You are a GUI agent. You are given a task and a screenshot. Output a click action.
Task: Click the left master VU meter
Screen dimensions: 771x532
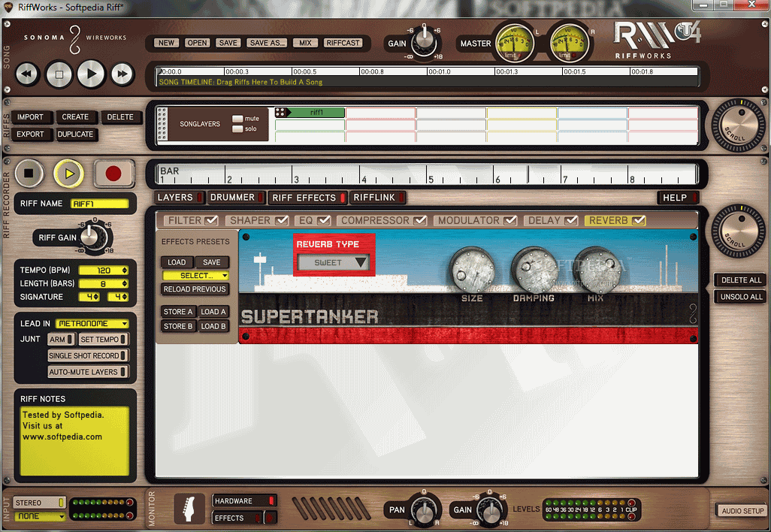pyautogui.click(x=514, y=44)
